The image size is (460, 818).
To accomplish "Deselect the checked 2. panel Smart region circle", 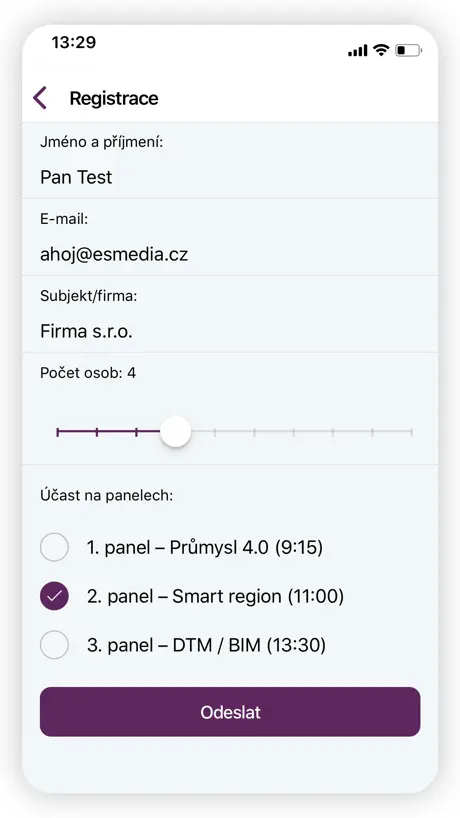I will pyautogui.click(x=54, y=596).
